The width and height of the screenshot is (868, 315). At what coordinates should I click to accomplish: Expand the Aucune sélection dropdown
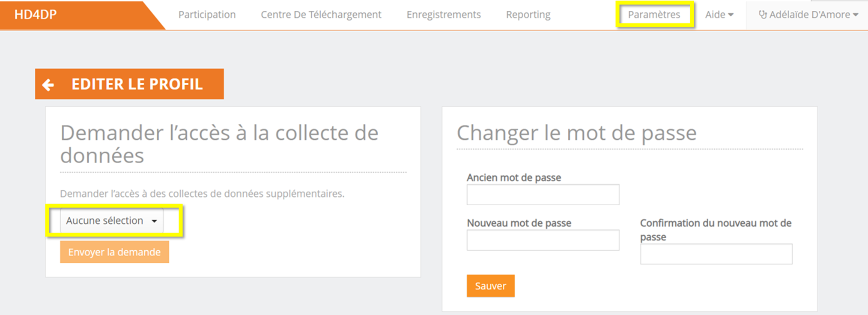click(111, 221)
